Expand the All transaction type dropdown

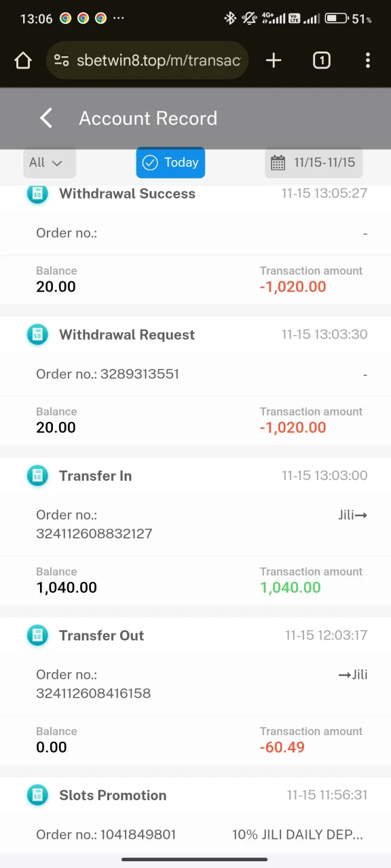50,163
